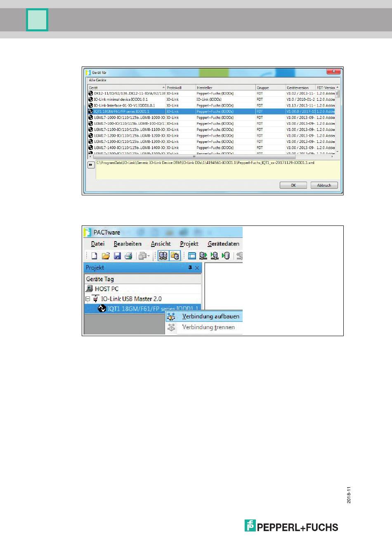Click the IO-Link USB Master 2.0 device icon
Screen dimensions: 392x555
(96, 299)
